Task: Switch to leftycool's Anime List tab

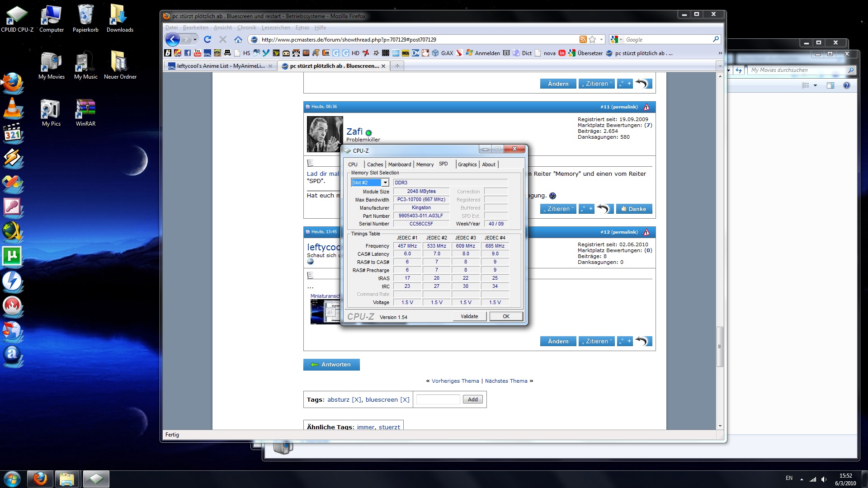Action: [220, 66]
